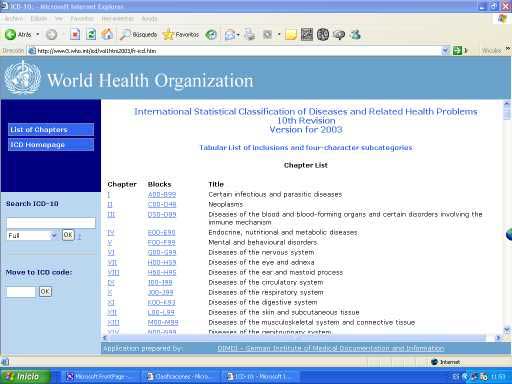Click the round dark toolbar icon

click(323, 34)
